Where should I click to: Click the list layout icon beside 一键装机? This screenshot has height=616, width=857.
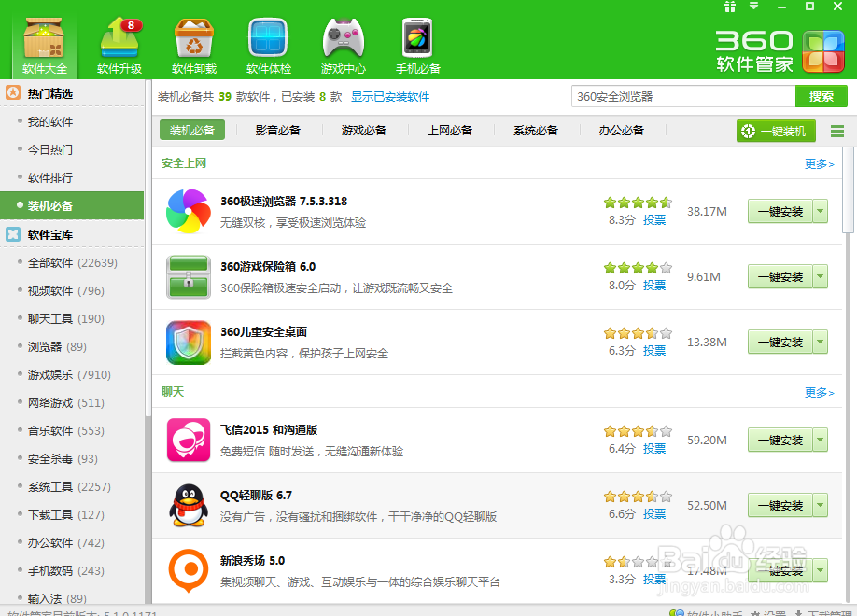coord(838,131)
